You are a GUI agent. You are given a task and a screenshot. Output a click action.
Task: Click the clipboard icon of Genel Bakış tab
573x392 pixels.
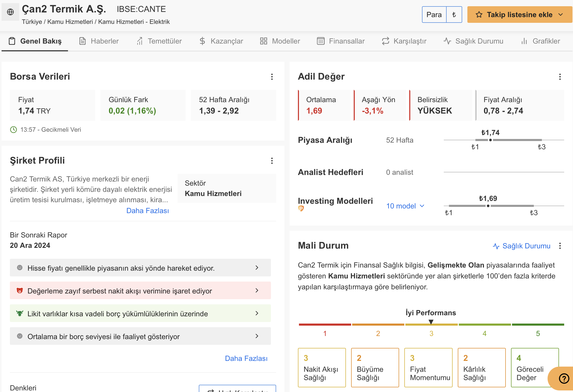point(12,41)
